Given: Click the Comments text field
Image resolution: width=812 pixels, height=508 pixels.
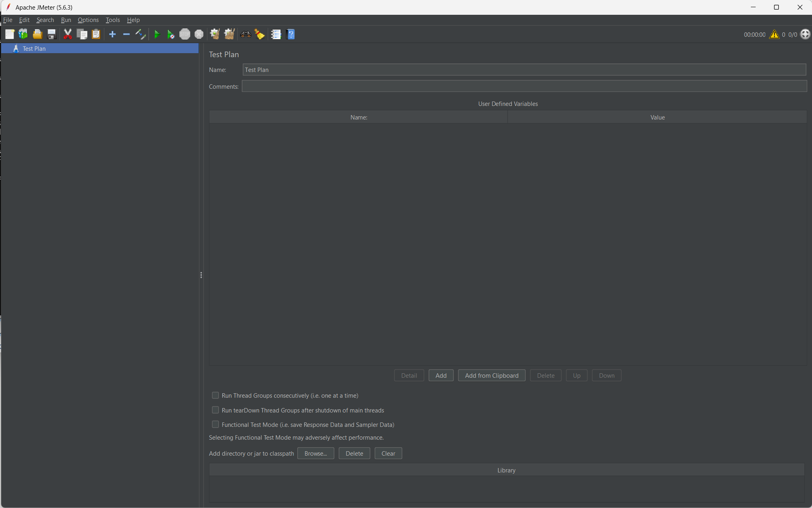Looking at the screenshot, I should (x=524, y=86).
